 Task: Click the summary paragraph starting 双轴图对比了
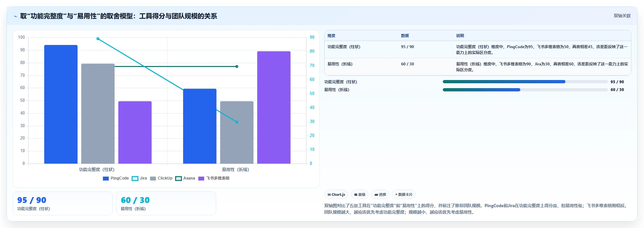(x=476, y=209)
